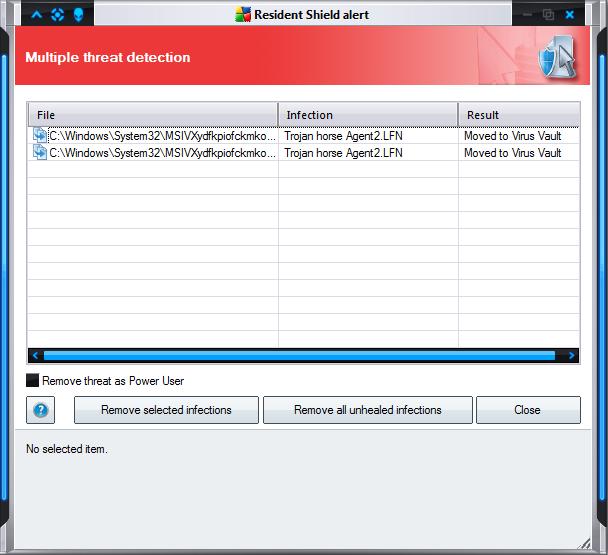Sort by the Infection column header
The image size is (608, 555).
click(x=368, y=115)
